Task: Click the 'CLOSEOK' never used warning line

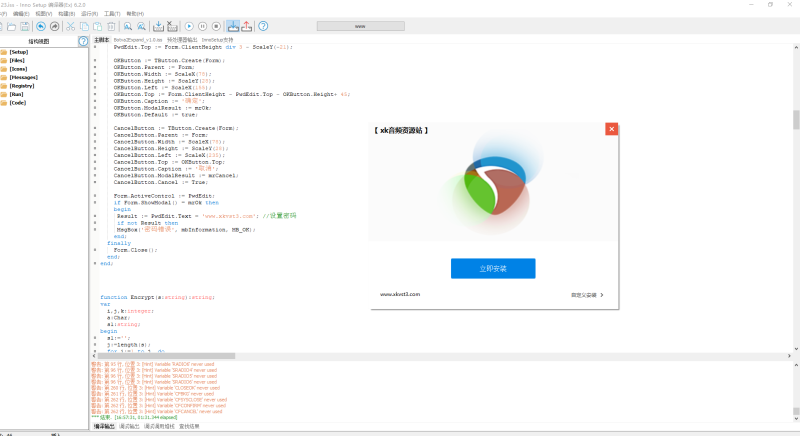Action: (x=156, y=388)
